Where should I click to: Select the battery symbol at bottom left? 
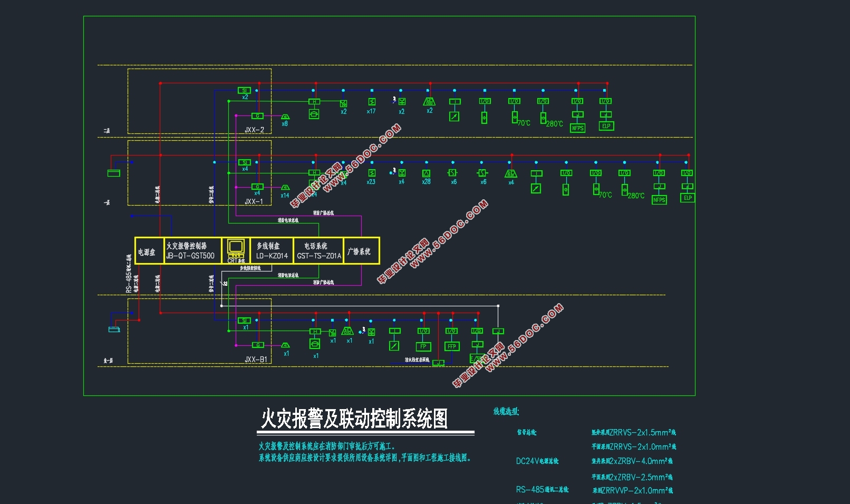pos(114,329)
